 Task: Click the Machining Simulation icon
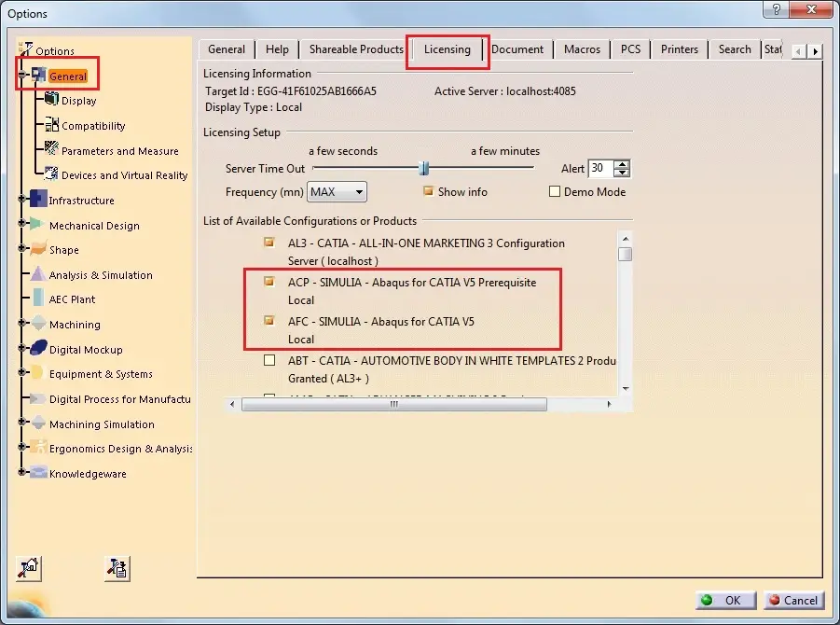38,423
